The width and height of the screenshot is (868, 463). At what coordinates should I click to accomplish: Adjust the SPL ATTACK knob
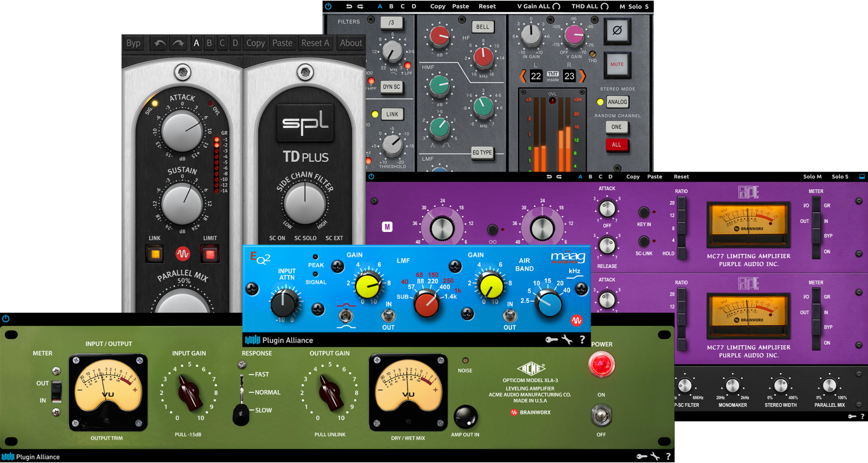pos(182,132)
